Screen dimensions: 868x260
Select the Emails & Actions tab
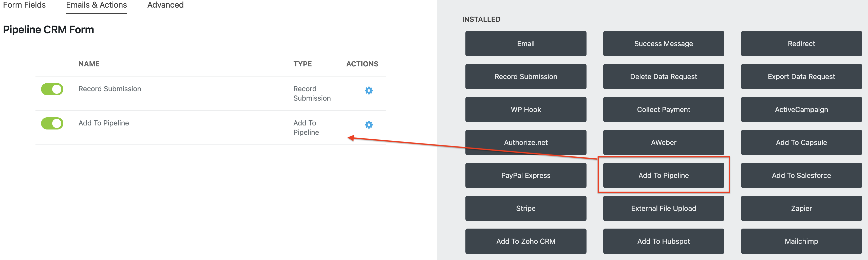96,5
